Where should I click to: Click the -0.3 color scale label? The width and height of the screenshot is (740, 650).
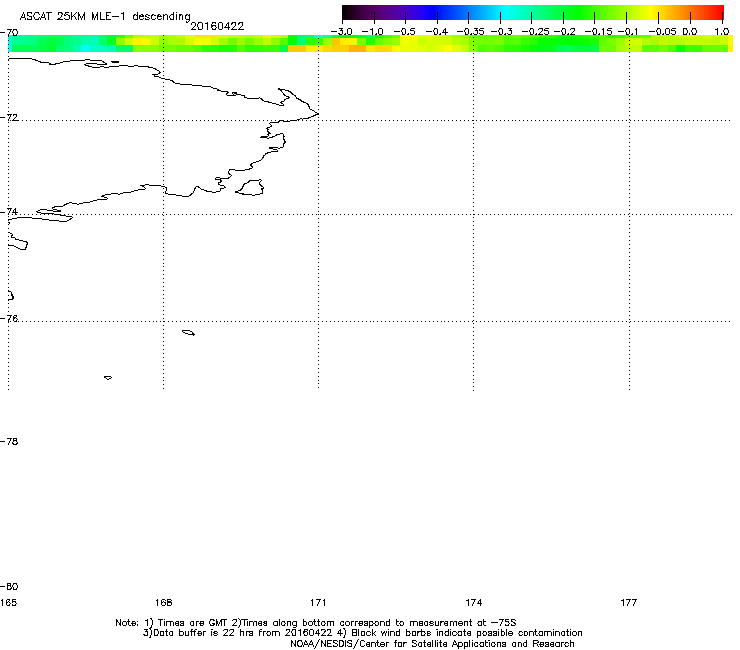tap(502, 32)
